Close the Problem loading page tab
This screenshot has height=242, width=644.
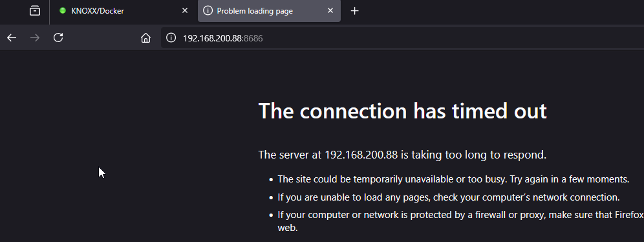330,11
